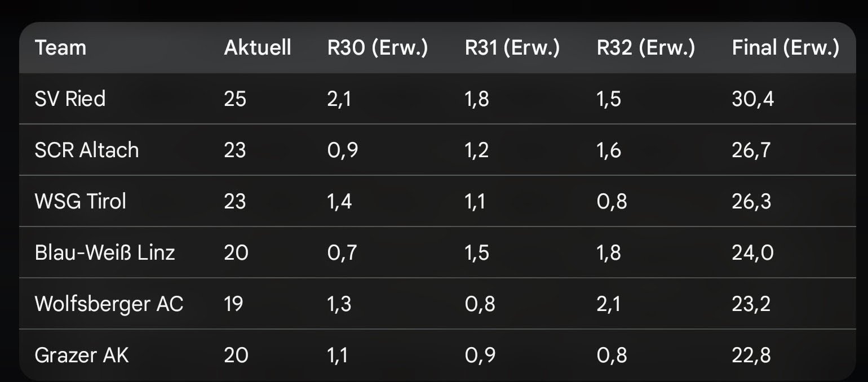This screenshot has height=382, width=868.
Task: Click Wolfsberger AC's final value 23,2
Action: tap(751, 304)
